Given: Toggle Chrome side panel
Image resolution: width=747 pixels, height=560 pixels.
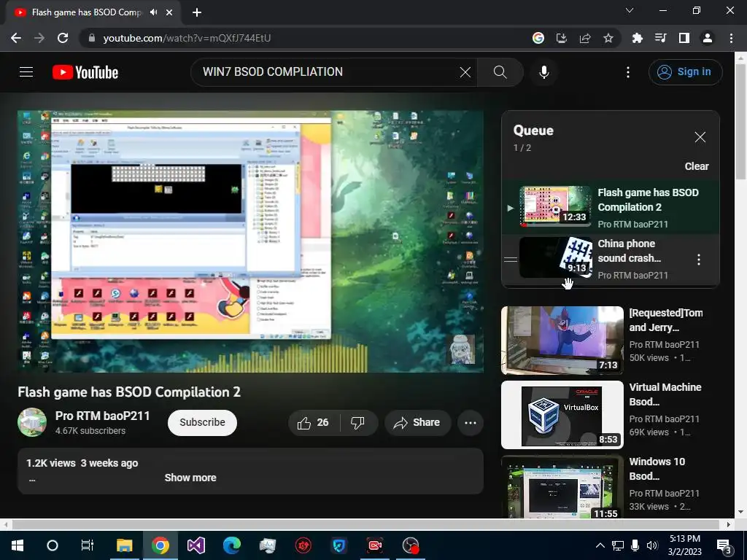Looking at the screenshot, I should coord(684,38).
